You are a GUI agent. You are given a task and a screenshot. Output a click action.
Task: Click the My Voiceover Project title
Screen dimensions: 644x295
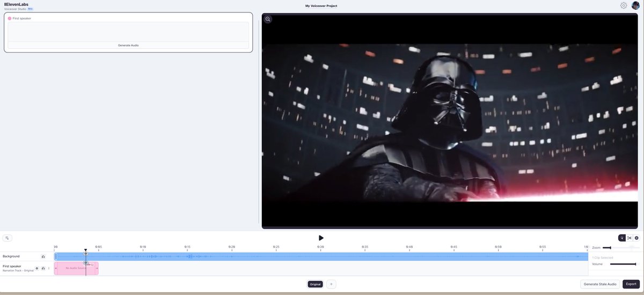tap(321, 6)
